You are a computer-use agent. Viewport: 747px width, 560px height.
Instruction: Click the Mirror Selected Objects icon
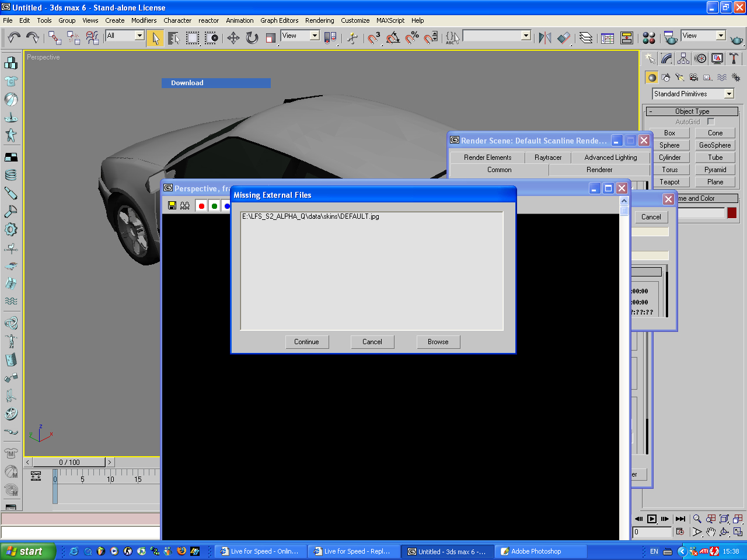click(544, 38)
